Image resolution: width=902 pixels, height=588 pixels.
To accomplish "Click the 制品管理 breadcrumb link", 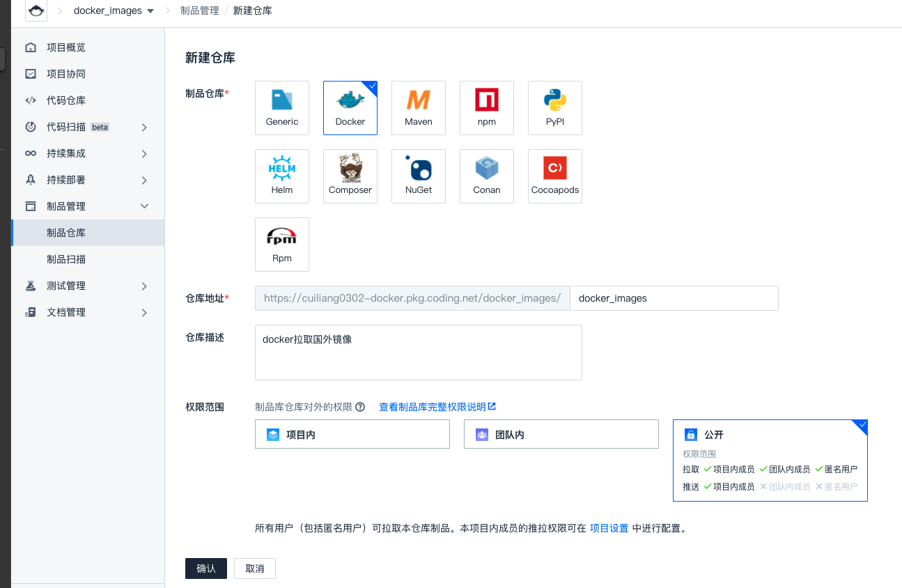I will [x=199, y=10].
